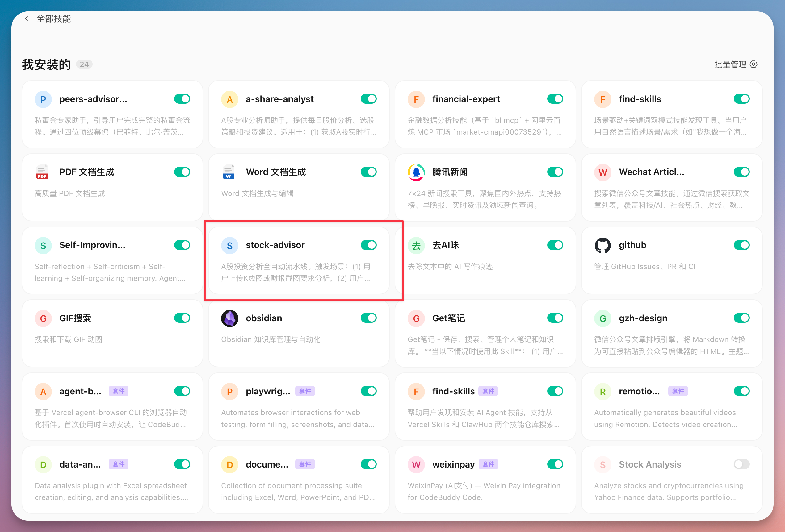The width and height of the screenshot is (785, 532).
Task: Click description '高质量 PDF 文档生成'
Action: coord(70,193)
